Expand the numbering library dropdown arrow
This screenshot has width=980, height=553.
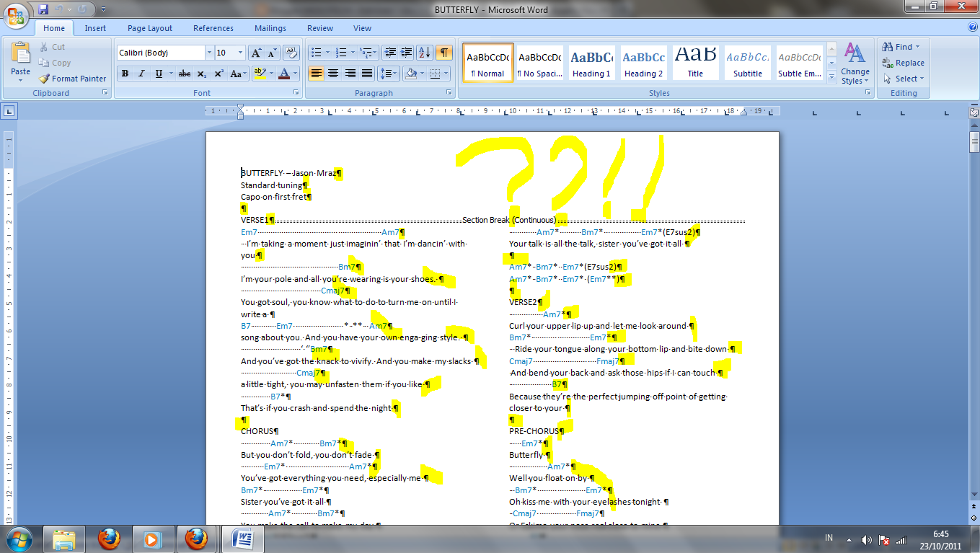coord(353,53)
